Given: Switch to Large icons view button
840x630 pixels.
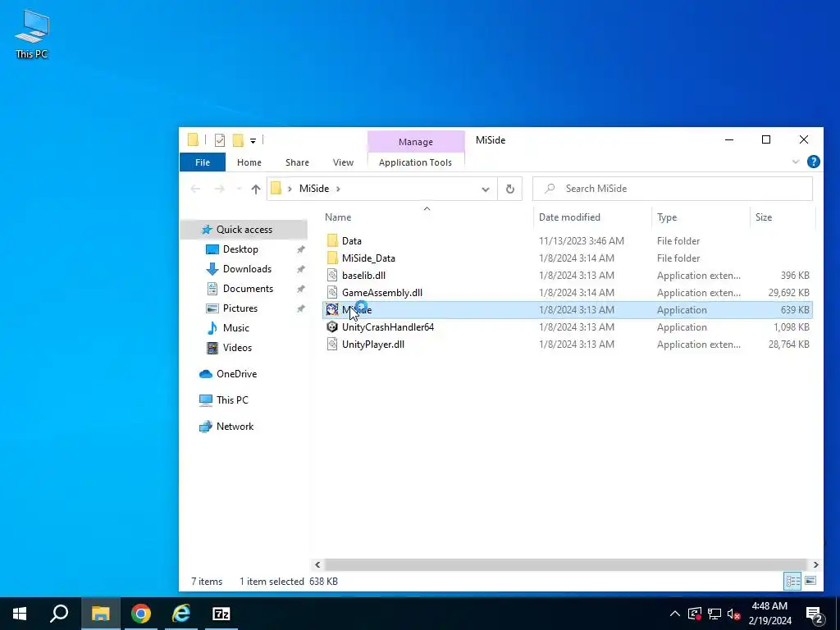Looking at the screenshot, I should click(810, 581).
